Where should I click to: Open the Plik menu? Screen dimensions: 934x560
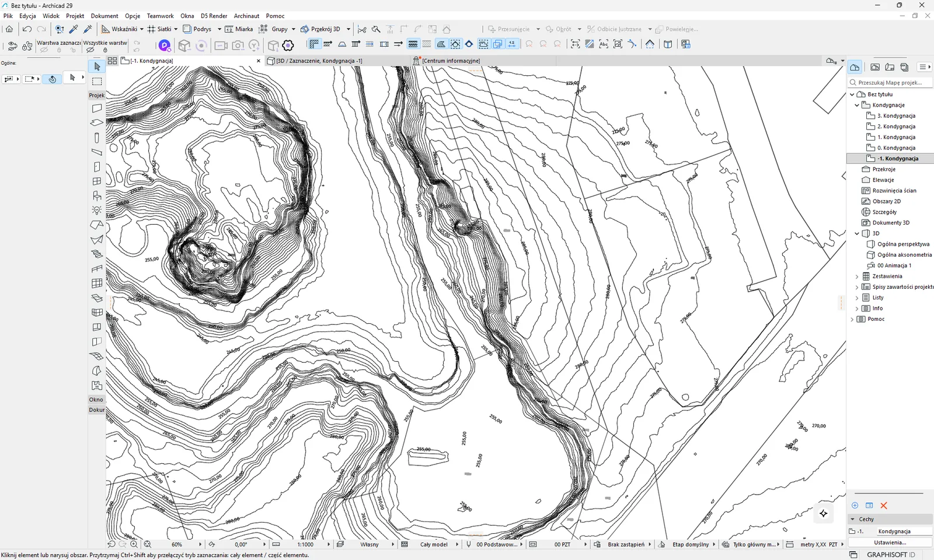click(x=8, y=16)
